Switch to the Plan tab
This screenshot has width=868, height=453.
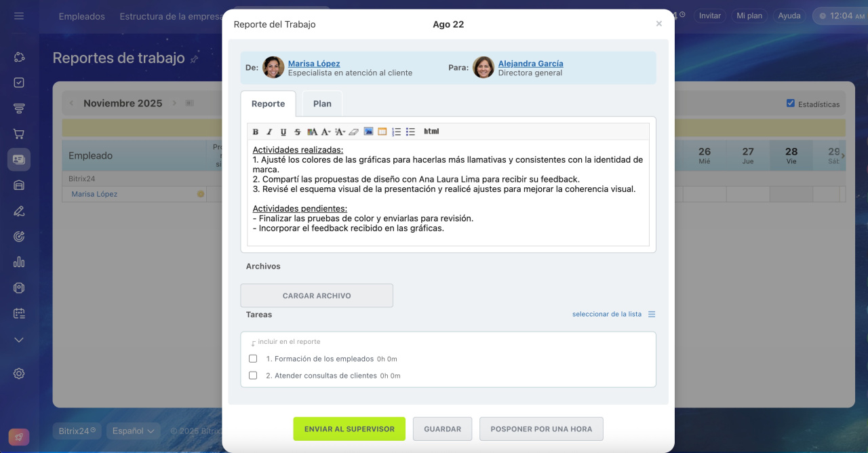coord(322,104)
